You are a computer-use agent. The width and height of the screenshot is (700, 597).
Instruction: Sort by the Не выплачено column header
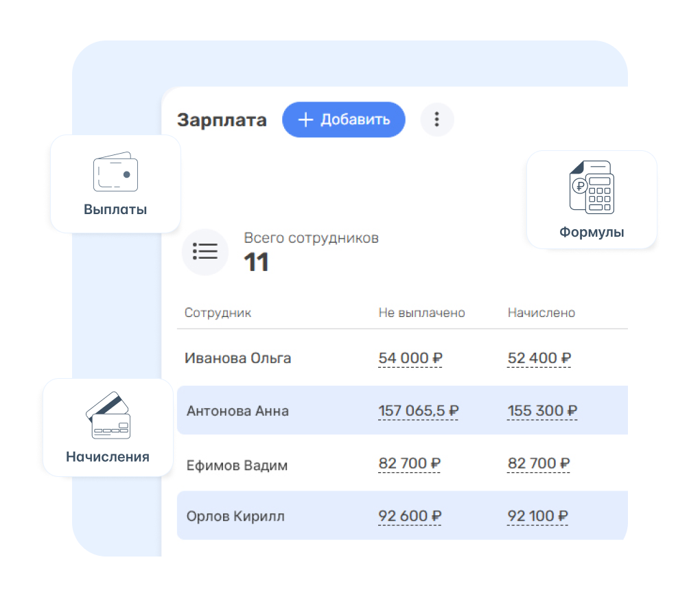(x=421, y=313)
